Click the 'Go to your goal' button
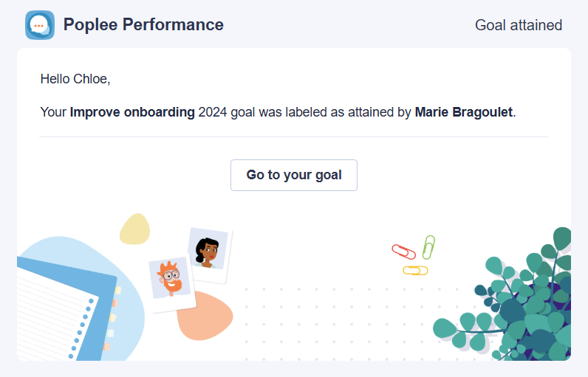Viewport: 588px width, 377px height. click(293, 175)
